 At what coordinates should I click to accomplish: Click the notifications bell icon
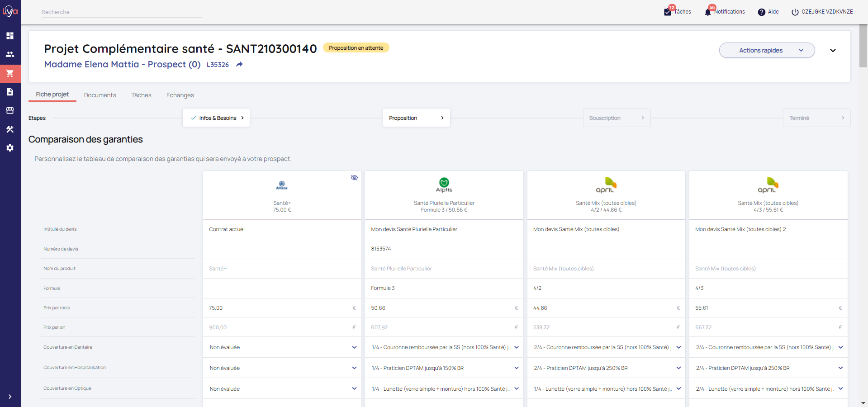pos(708,12)
